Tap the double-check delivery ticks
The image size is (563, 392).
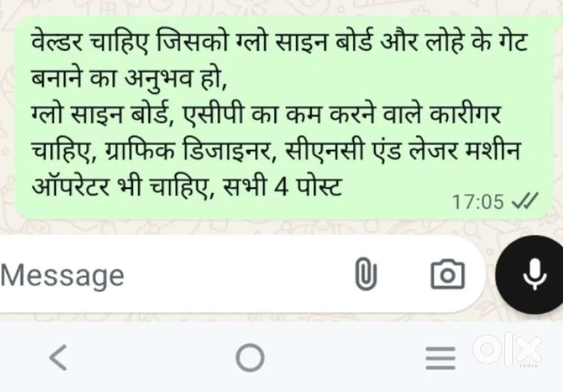coord(525,201)
